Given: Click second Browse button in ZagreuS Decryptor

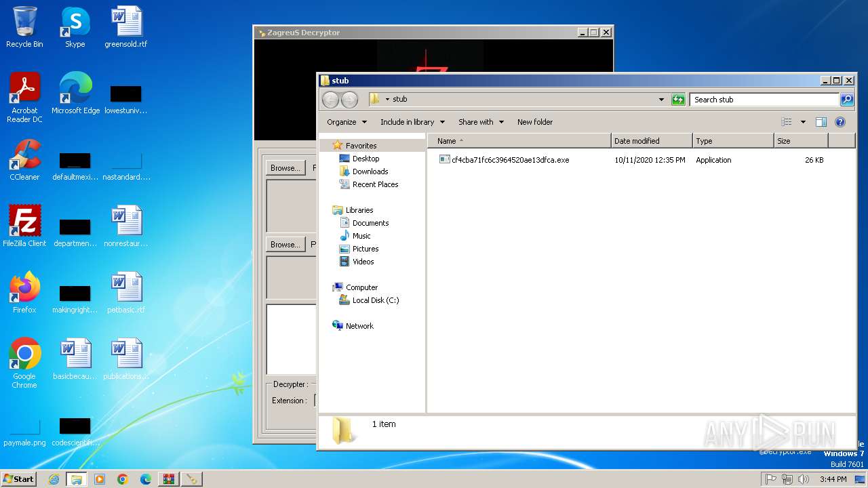Looking at the screenshot, I should pyautogui.click(x=285, y=245).
